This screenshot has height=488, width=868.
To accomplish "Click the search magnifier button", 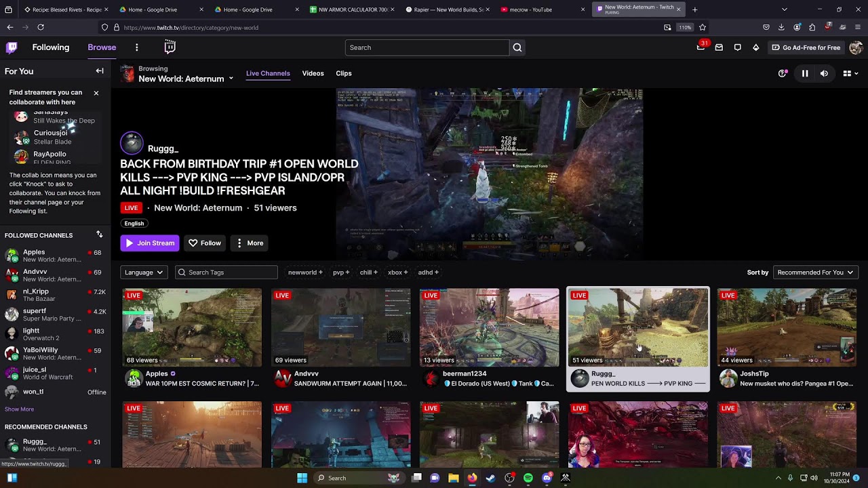I will pos(517,47).
